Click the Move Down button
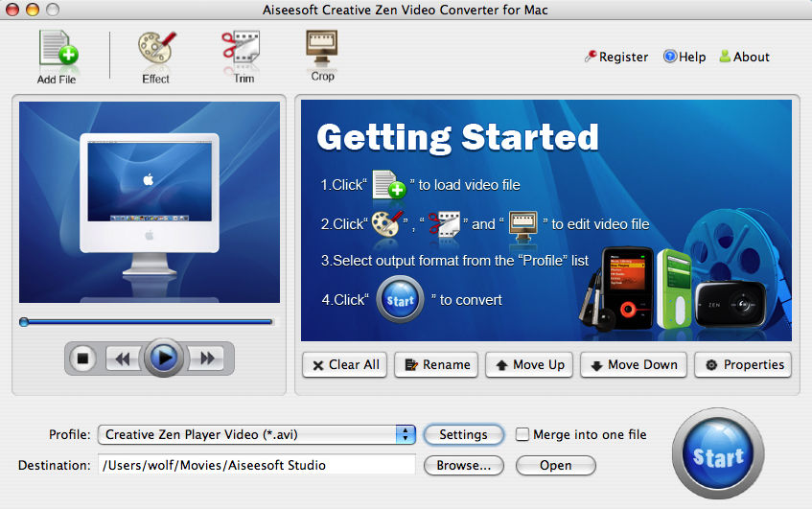The height and width of the screenshot is (509, 812). pyautogui.click(x=634, y=365)
